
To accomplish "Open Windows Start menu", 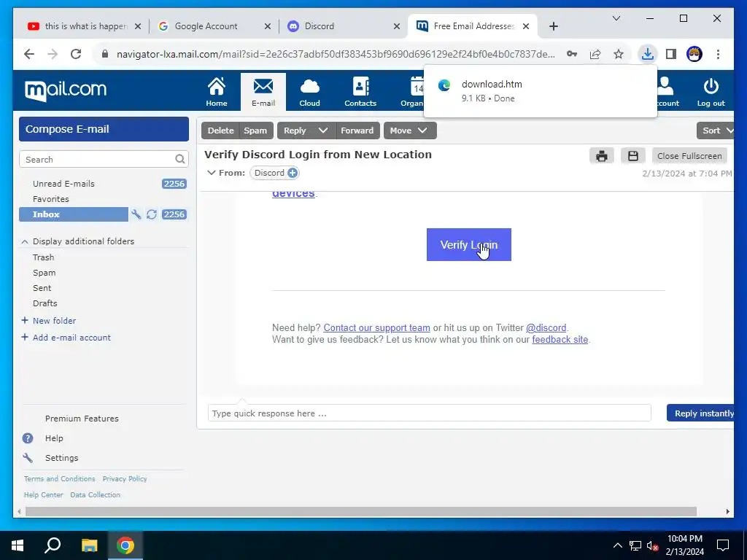I will point(18,545).
